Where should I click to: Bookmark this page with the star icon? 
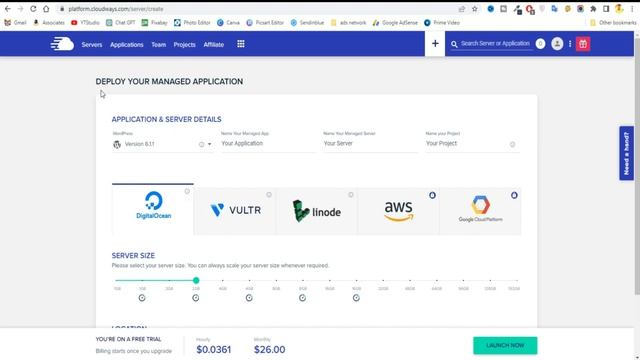475,9
